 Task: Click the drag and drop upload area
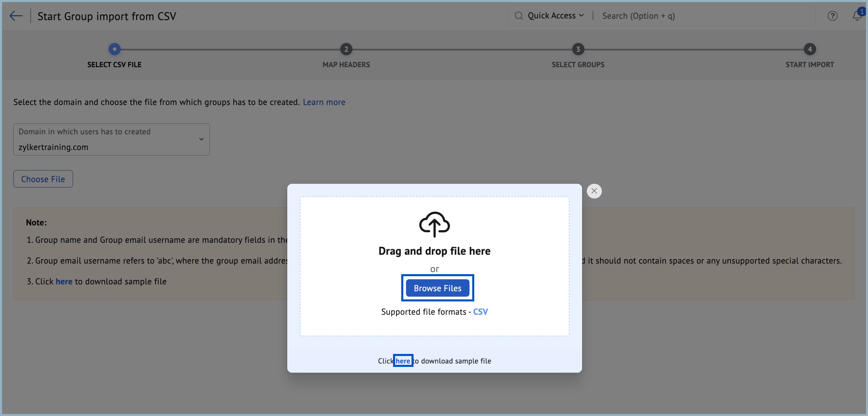pyautogui.click(x=434, y=251)
